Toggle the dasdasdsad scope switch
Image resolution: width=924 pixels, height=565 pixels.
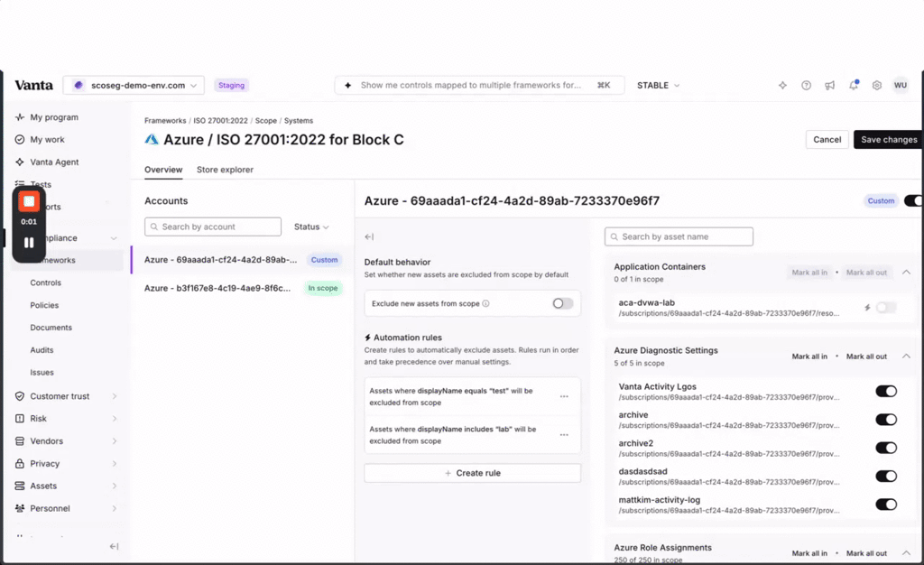[x=886, y=476]
